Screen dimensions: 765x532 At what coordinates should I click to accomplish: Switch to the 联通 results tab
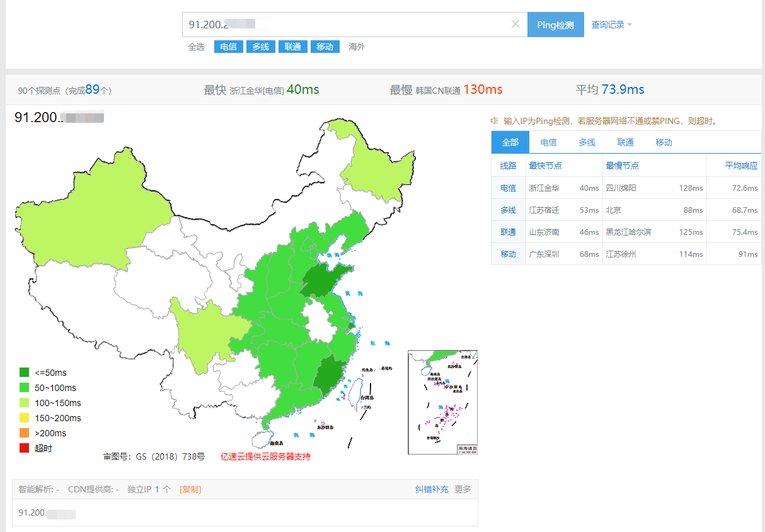coord(626,142)
